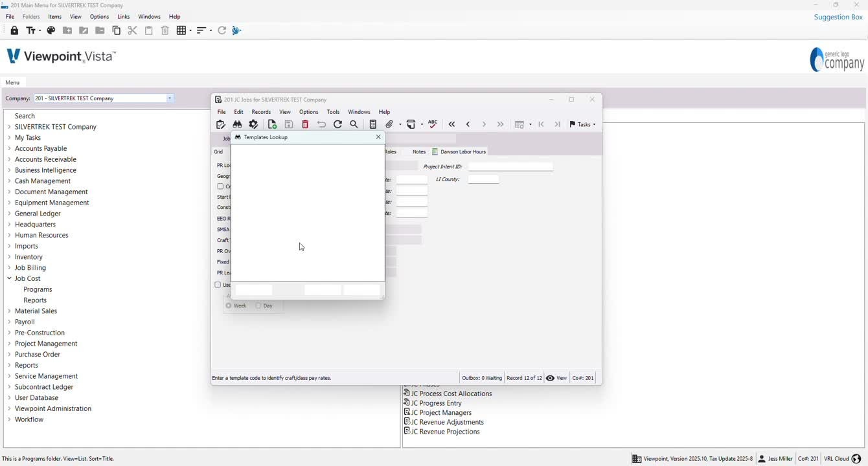Select Programs under Job Cost

[38, 289]
